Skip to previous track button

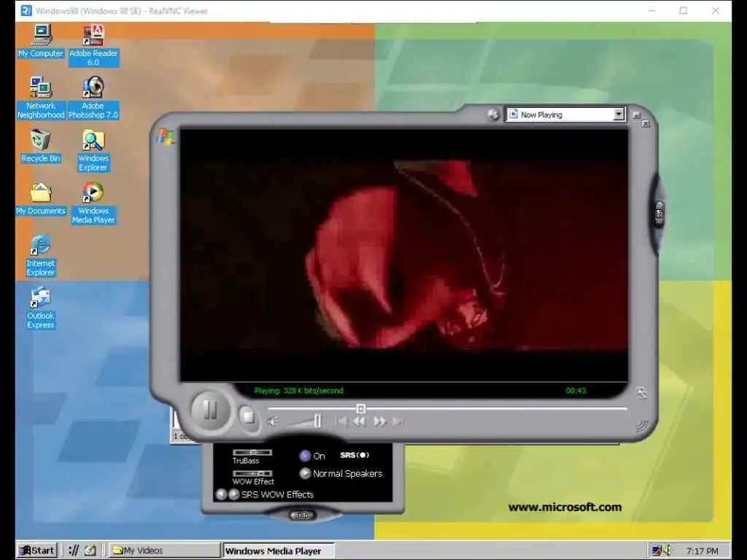341,421
